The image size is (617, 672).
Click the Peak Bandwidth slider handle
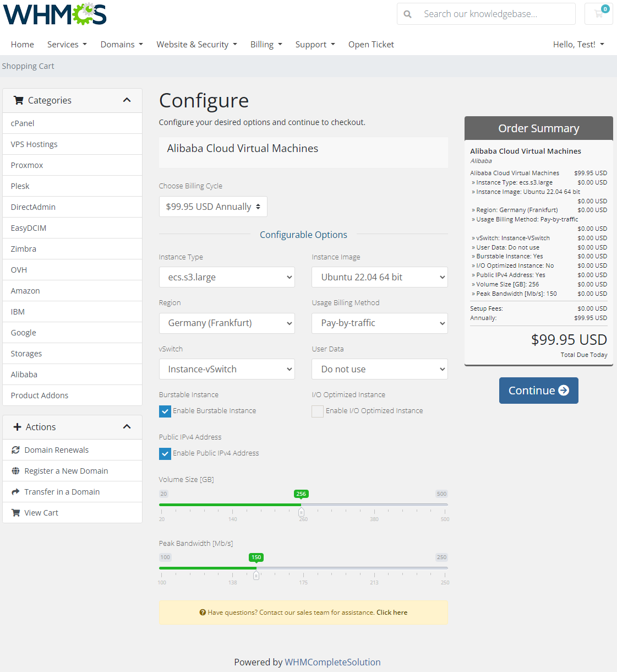point(256,576)
